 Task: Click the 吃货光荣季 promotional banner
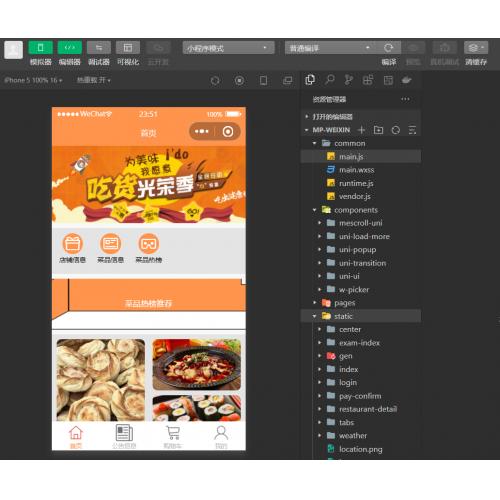(149, 185)
